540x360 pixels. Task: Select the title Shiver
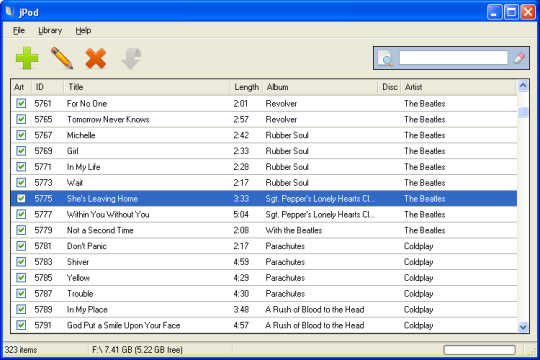pos(78,262)
